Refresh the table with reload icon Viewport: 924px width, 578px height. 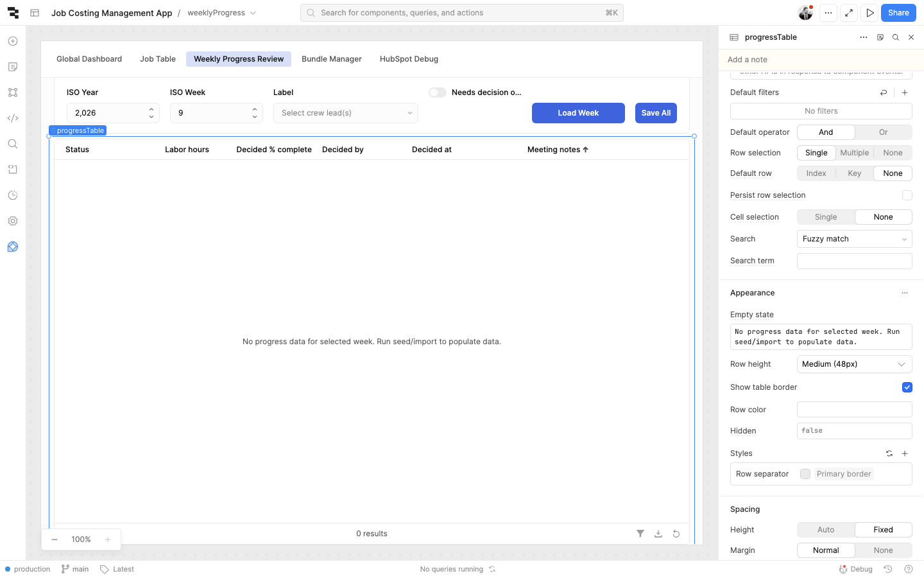click(x=676, y=534)
